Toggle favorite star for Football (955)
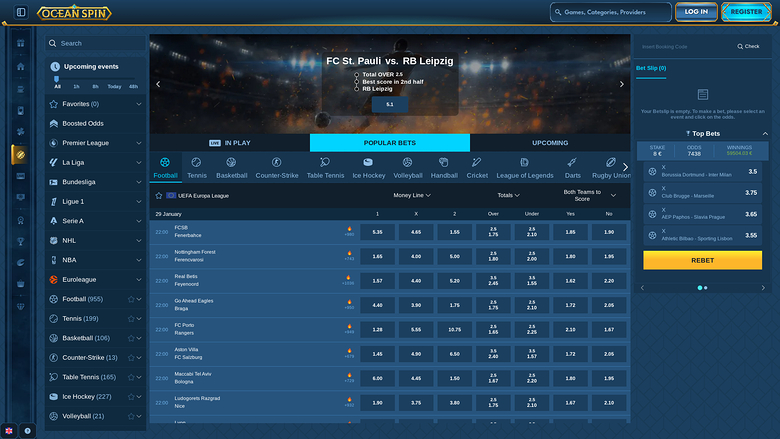 pyautogui.click(x=131, y=299)
